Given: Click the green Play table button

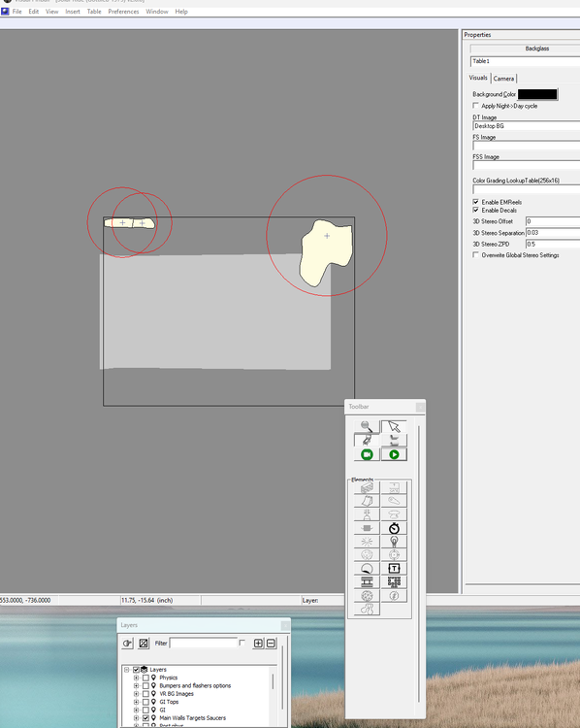Looking at the screenshot, I should [394, 454].
